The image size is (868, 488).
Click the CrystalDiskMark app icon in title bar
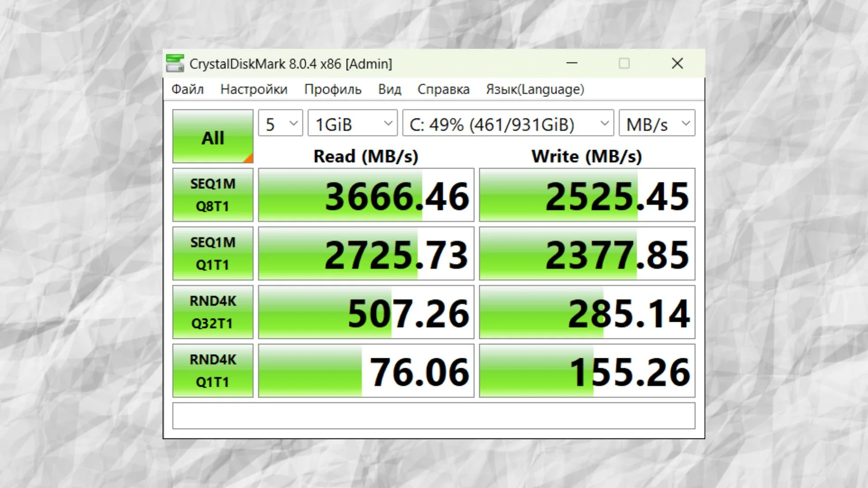pyautogui.click(x=175, y=63)
